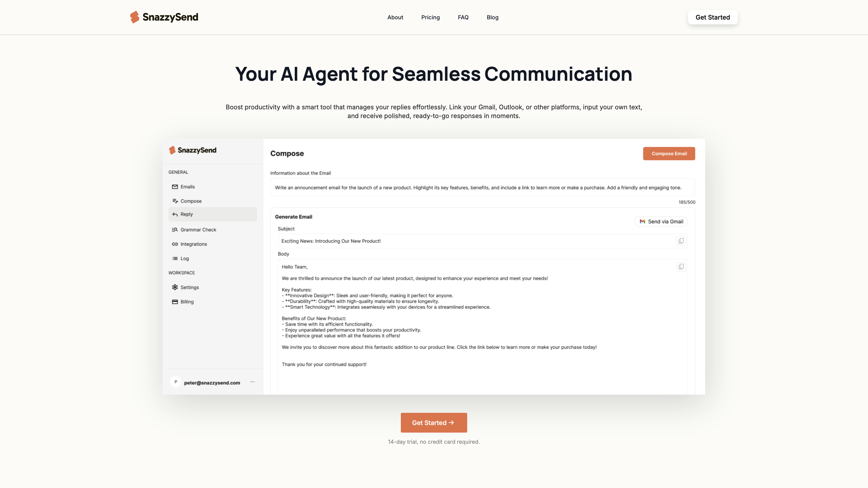868x488 pixels.
Task: Copy the email subject with the copy icon
Action: pyautogui.click(x=681, y=241)
